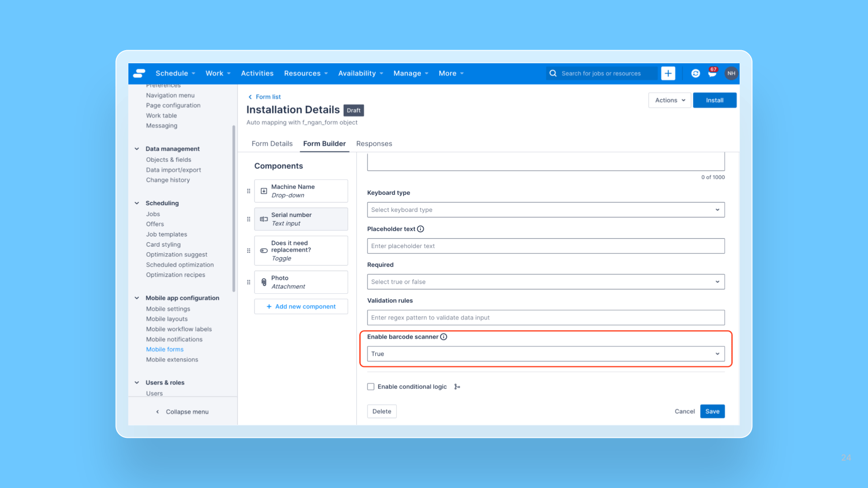Screen dimensions: 868x488
Task: Collapse the Data management section
Action: point(137,149)
